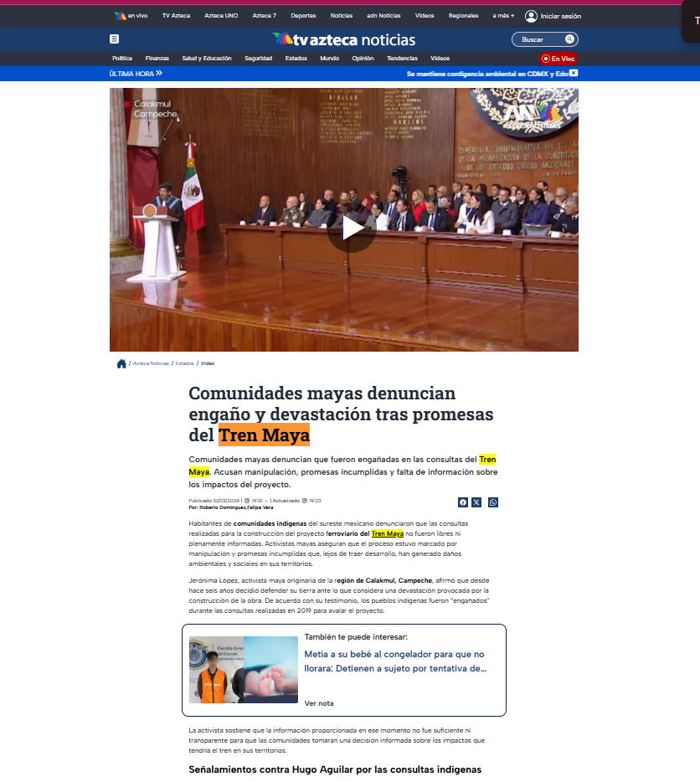Click the search magnifier icon
The height and width of the screenshot is (782, 700).
click(x=569, y=39)
